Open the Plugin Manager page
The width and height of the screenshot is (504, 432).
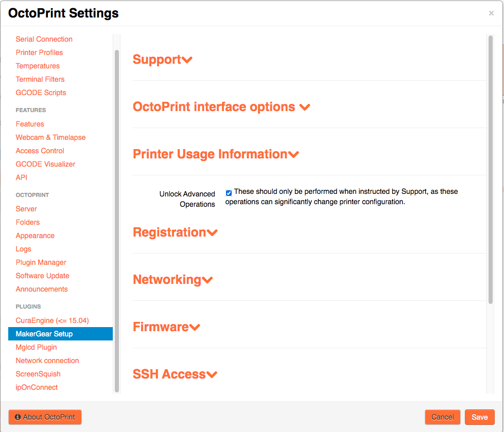(x=41, y=262)
